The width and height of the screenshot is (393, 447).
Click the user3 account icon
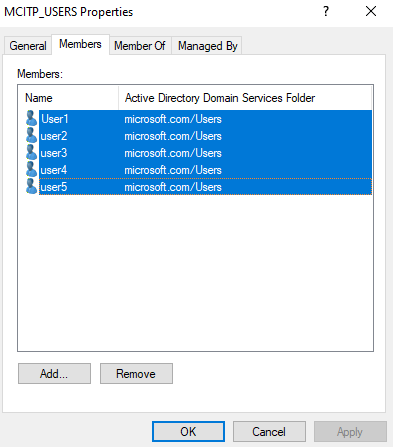click(x=32, y=153)
